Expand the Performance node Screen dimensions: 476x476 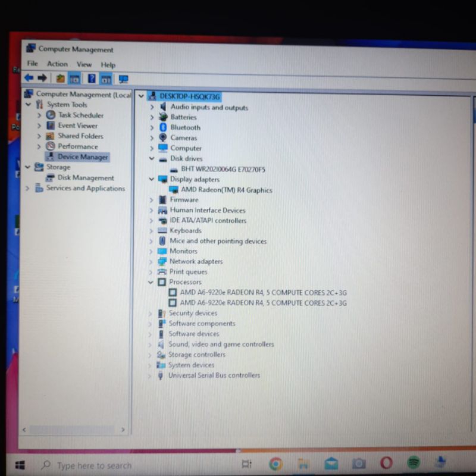click(x=39, y=146)
